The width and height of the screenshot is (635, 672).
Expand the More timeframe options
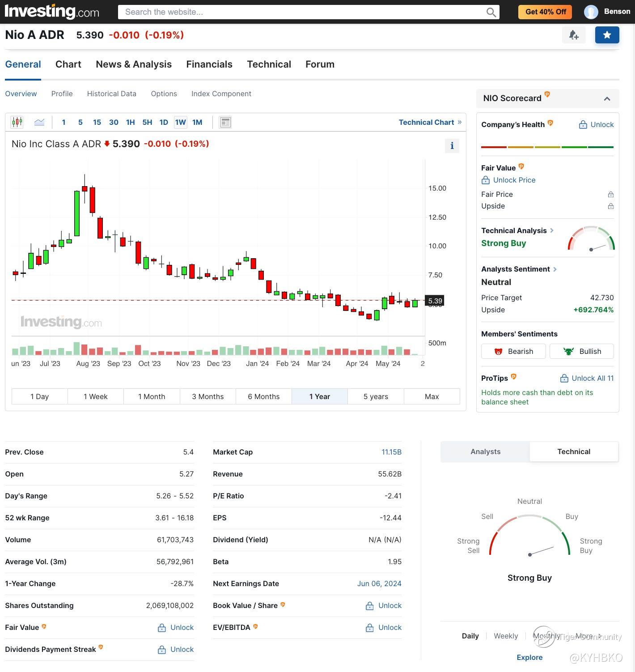coord(588,636)
